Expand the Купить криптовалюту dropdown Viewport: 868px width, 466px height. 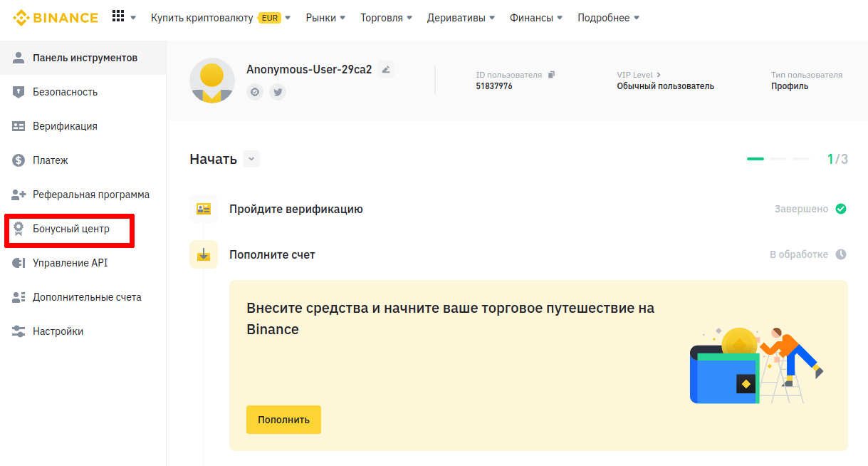[220, 18]
